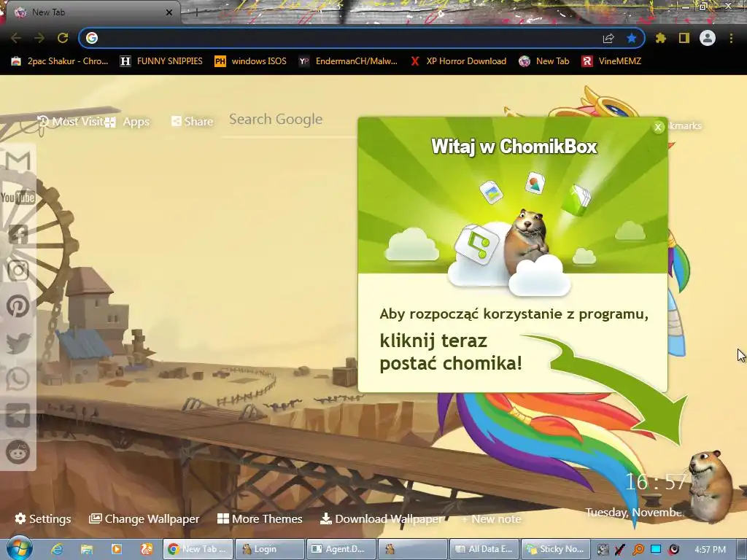The height and width of the screenshot is (560, 747).
Task: Go forward with the forward arrow
Action: pyautogui.click(x=39, y=38)
